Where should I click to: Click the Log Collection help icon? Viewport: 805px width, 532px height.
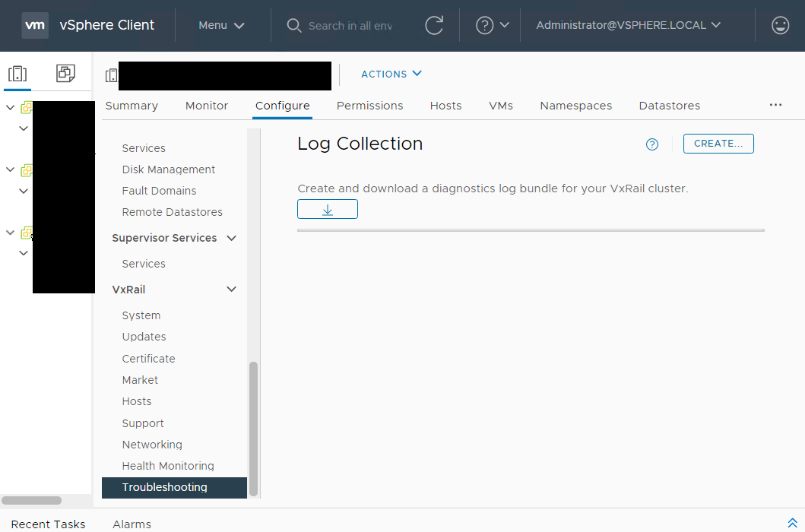click(652, 144)
